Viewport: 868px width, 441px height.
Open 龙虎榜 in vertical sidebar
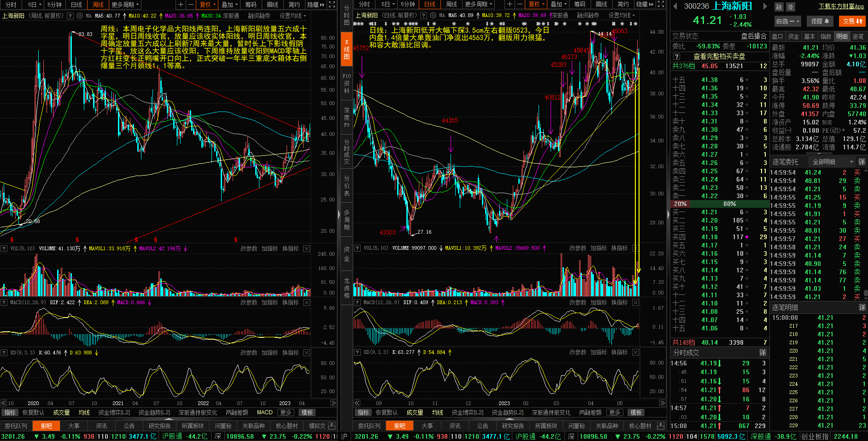346,288
